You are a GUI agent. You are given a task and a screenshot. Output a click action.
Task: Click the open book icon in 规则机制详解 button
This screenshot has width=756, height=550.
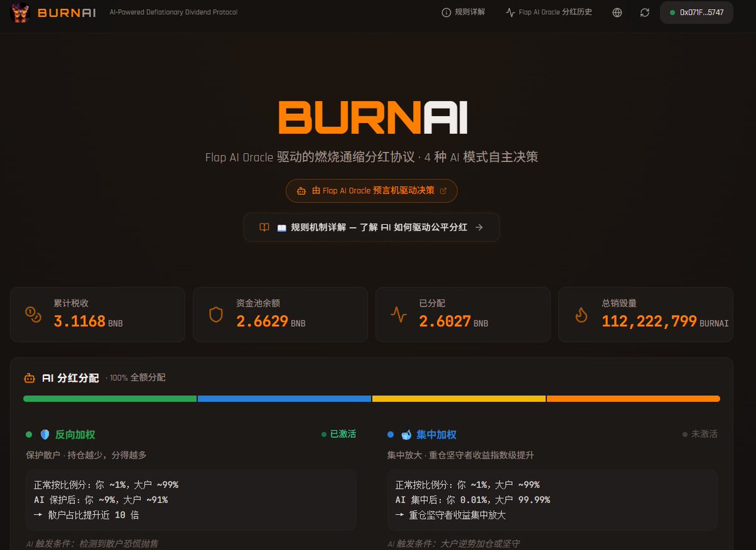[265, 227]
